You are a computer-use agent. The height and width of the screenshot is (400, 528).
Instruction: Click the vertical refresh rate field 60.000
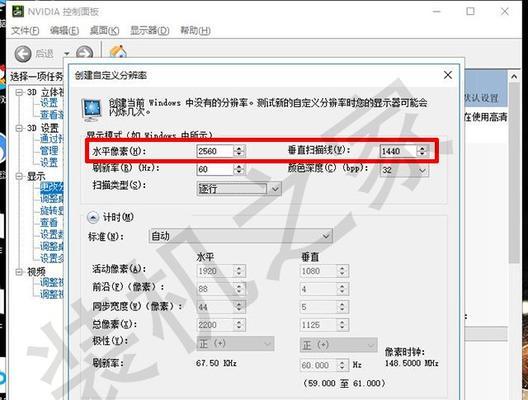[x=318, y=365]
